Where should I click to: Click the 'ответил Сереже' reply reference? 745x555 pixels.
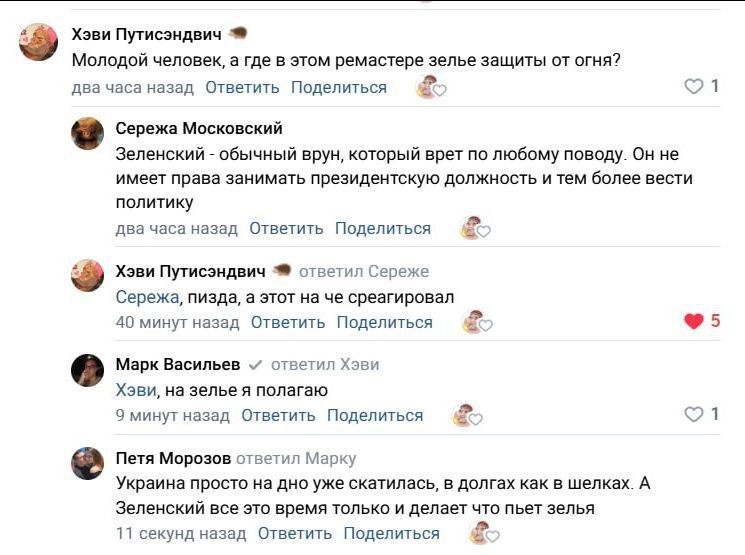[x=364, y=271]
